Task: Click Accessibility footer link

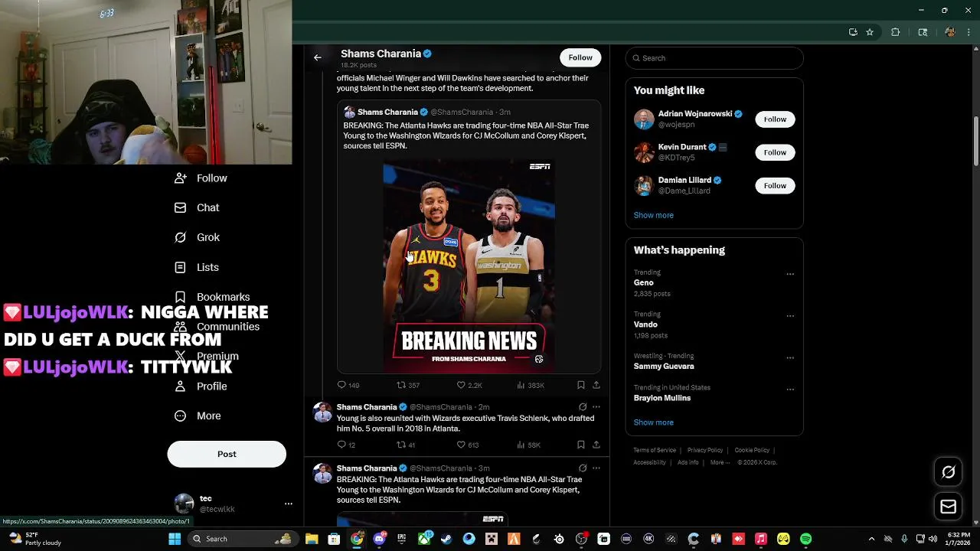Action: tap(650, 462)
